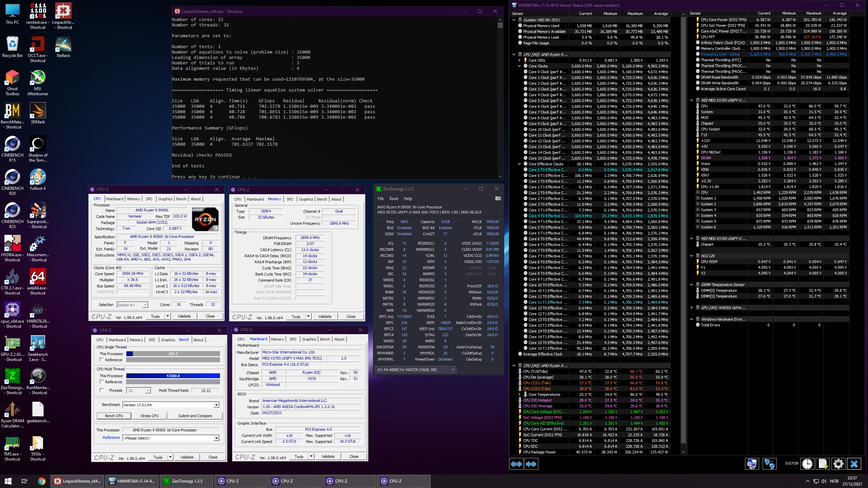Open the ZenTimings File menu
This screenshot has height=488, width=868.
point(381,199)
